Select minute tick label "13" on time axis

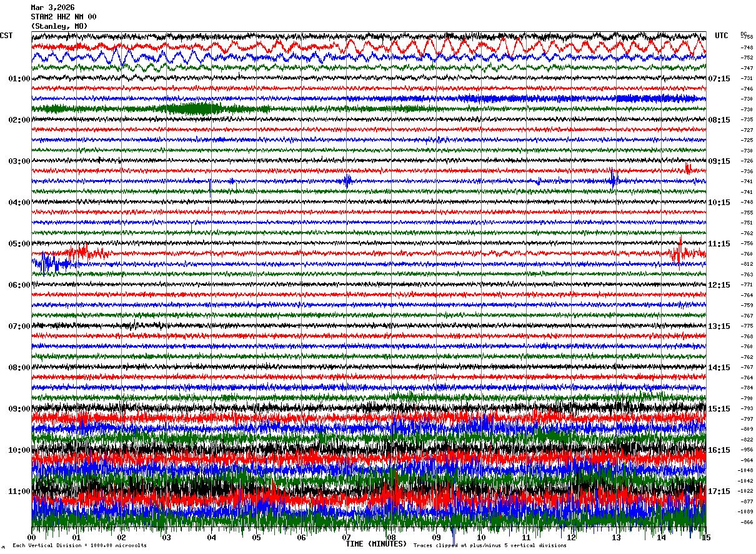click(616, 538)
